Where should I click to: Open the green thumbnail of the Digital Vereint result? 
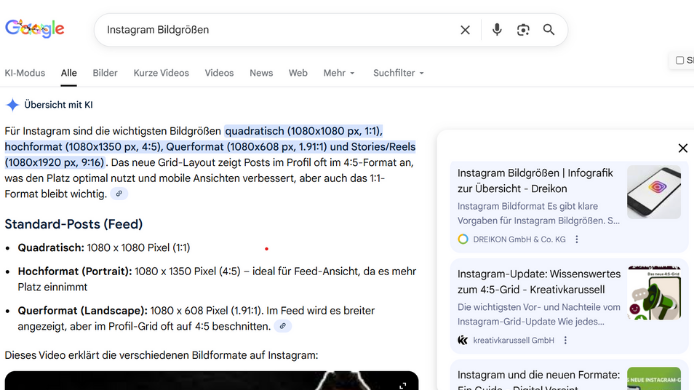click(x=654, y=378)
